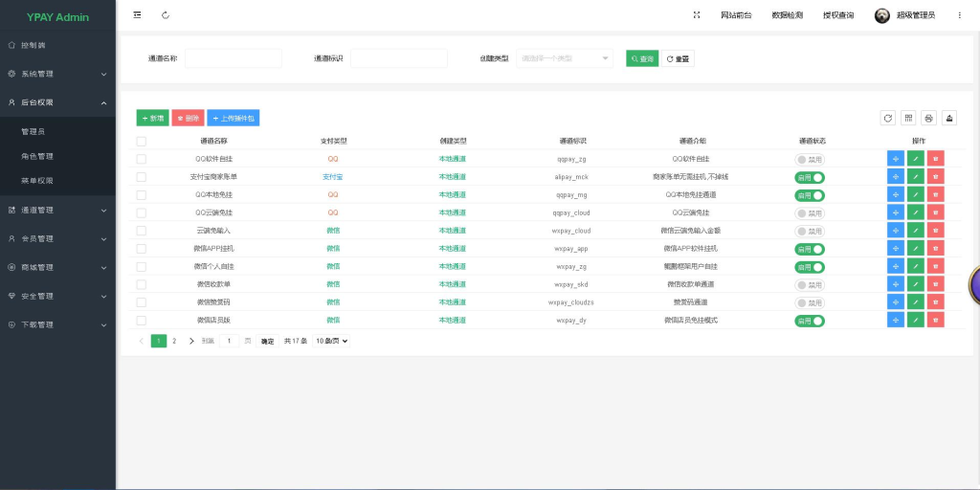
Task: Click 授权查询 link in header
Action: pyautogui.click(x=838, y=15)
